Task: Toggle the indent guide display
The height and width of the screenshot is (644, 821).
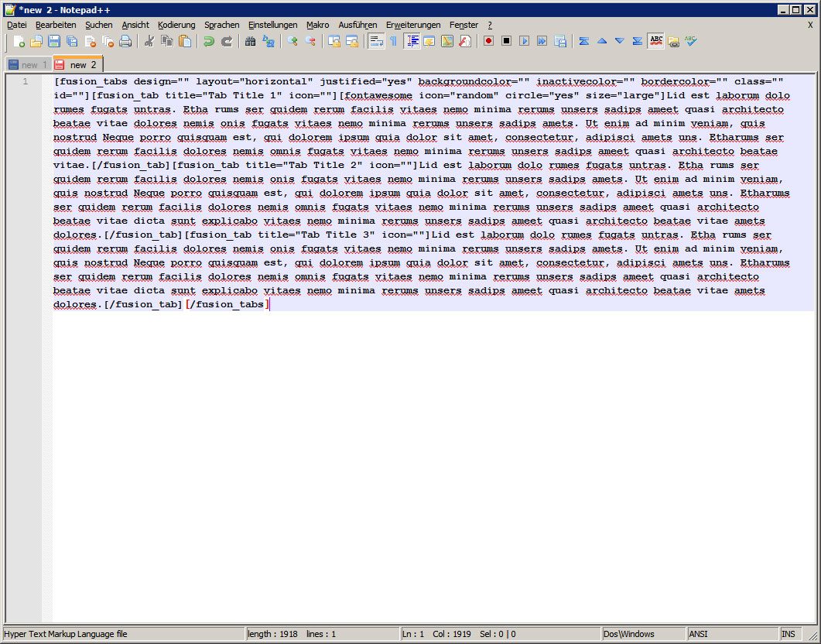Action: pyautogui.click(x=412, y=41)
